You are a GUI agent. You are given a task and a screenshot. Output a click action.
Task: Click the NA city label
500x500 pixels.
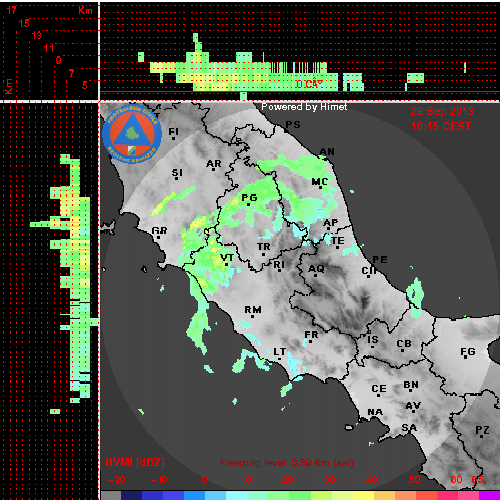click(x=375, y=412)
